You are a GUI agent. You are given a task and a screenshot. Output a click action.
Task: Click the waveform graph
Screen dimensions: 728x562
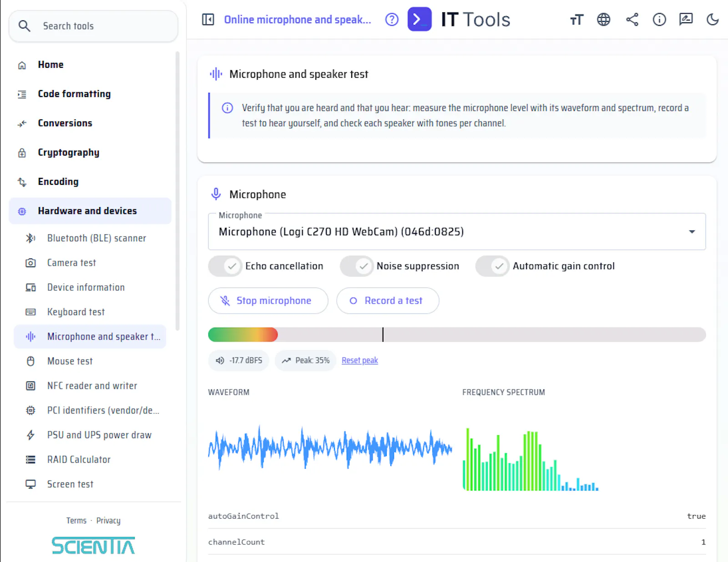click(330, 448)
